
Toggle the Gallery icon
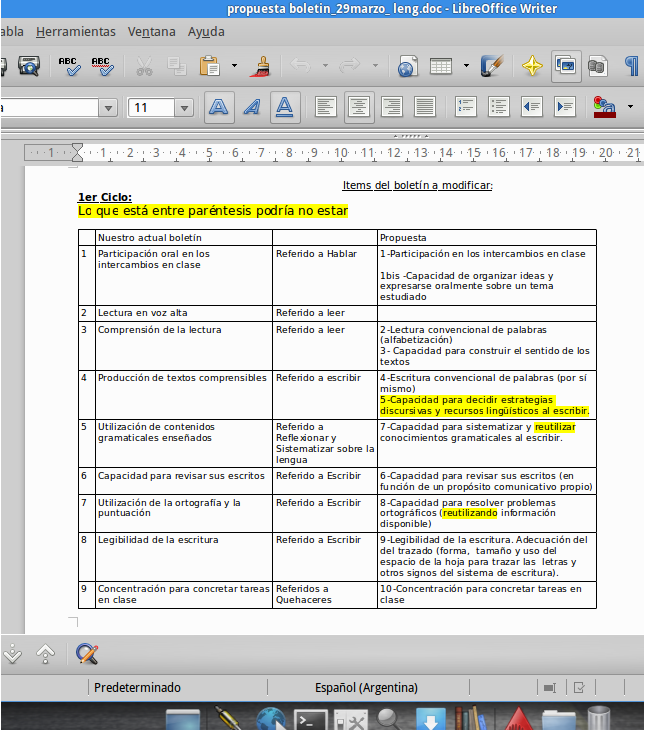[566, 66]
